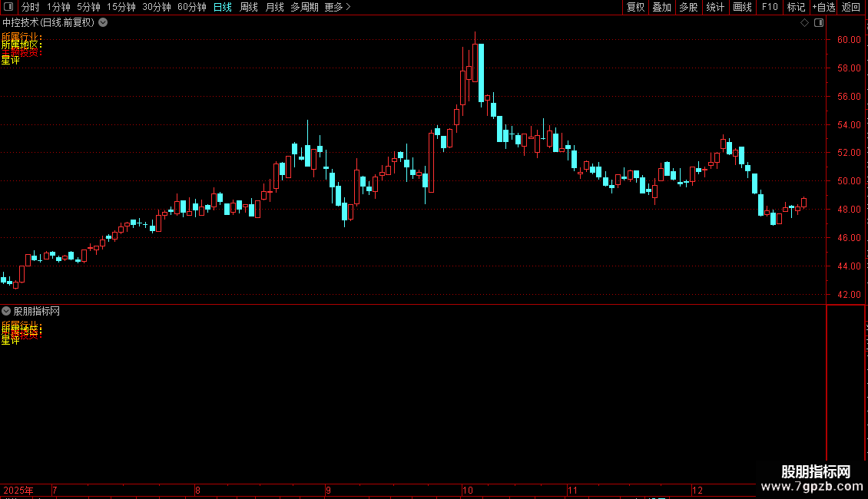
Task: Toggle the left sidebar panel icon
Action: [8, 7]
